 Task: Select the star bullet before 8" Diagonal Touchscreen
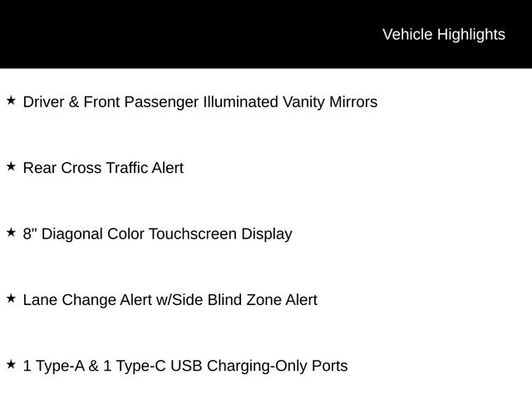[x=11, y=232]
